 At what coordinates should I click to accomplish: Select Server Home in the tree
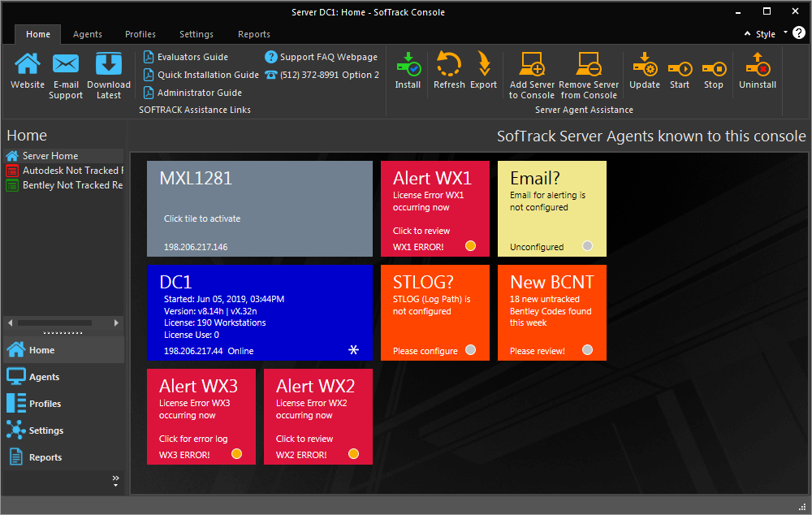[x=63, y=156]
